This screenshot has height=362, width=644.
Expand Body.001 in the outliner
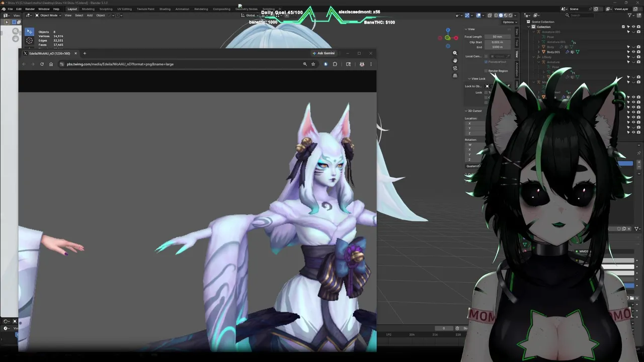click(538, 52)
